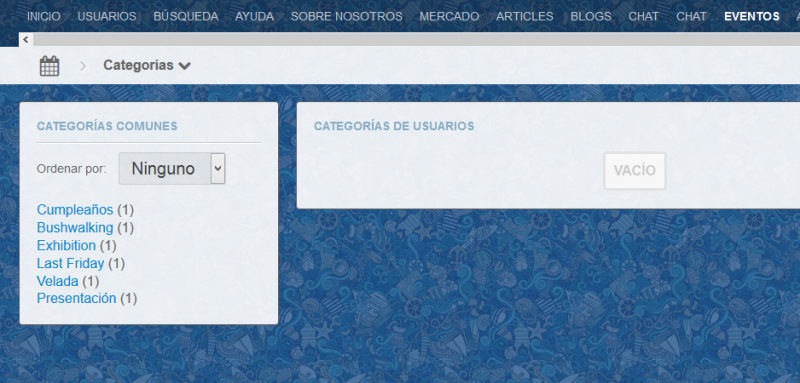Open the Ordenar por dropdown
Viewport: 800px width, 383px height.
pos(172,168)
